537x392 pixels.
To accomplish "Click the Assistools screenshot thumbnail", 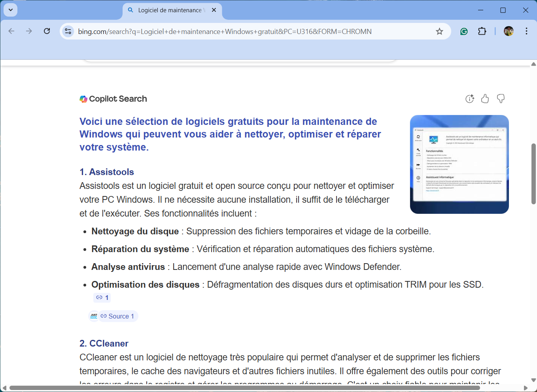I will (x=459, y=164).
